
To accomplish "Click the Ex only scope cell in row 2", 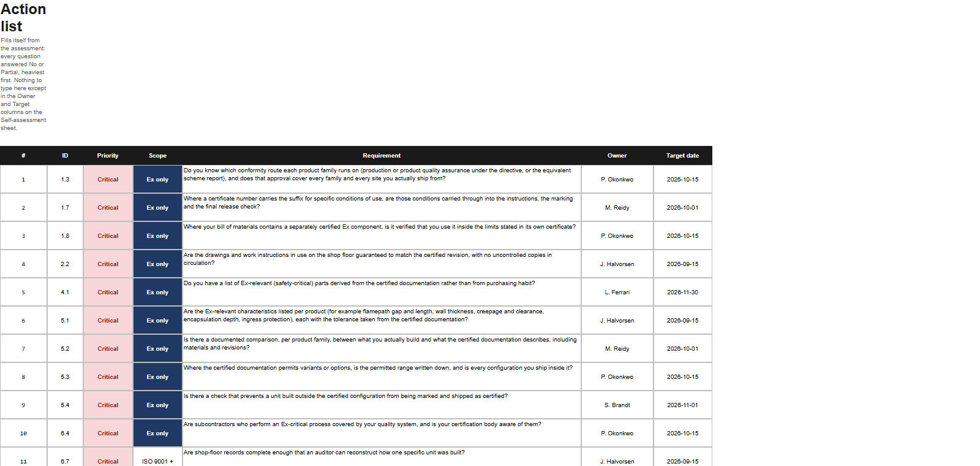I will click(x=157, y=208).
